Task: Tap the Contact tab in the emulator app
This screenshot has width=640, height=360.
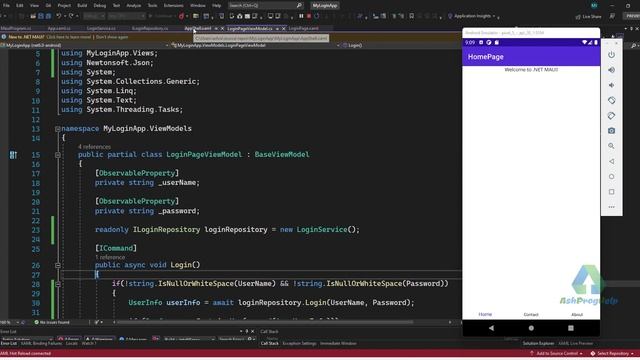Action: pos(531,314)
